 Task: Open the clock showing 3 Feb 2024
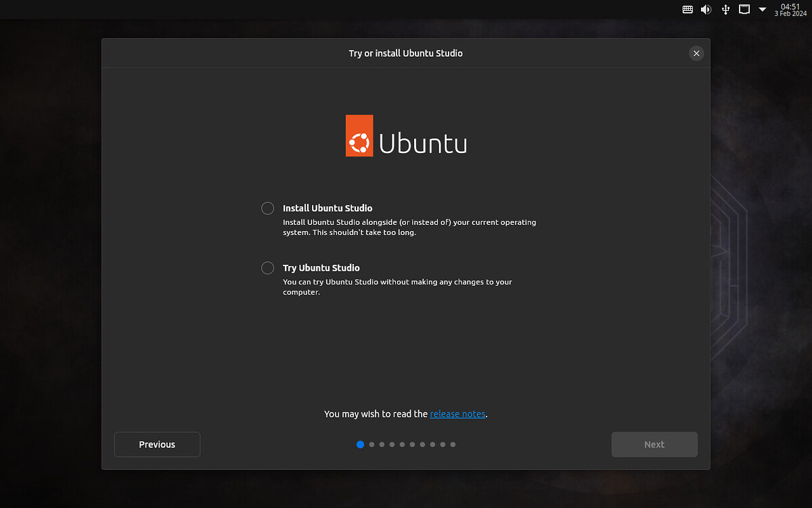pos(790,9)
